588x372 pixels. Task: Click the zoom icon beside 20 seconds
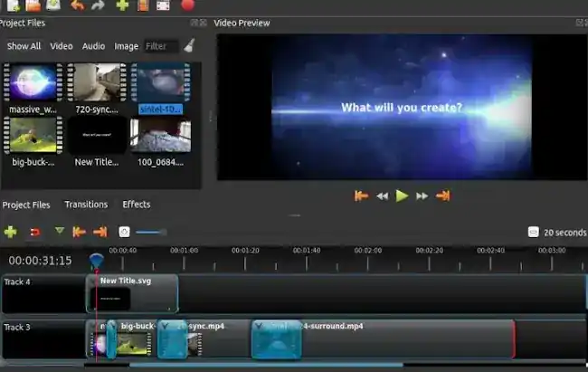[533, 232]
